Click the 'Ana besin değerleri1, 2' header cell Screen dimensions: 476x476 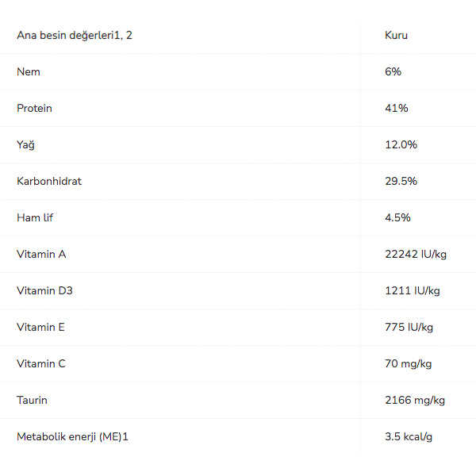click(x=73, y=35)
